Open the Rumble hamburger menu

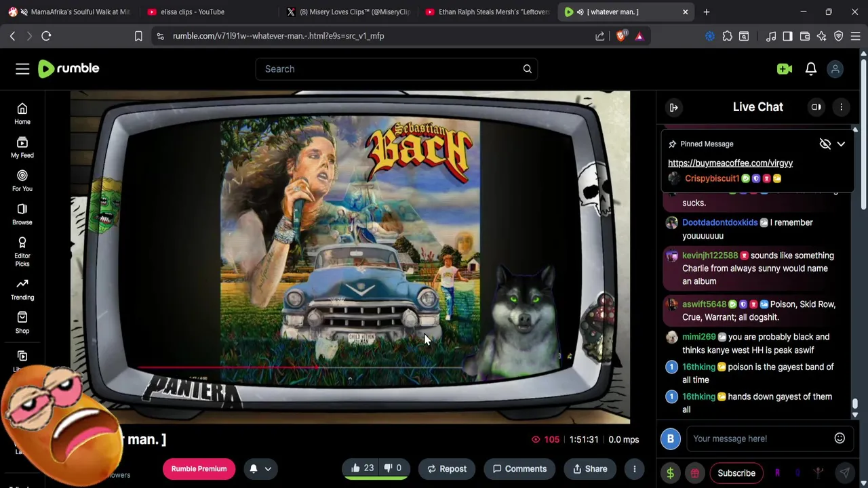click(x=22, y=68)
